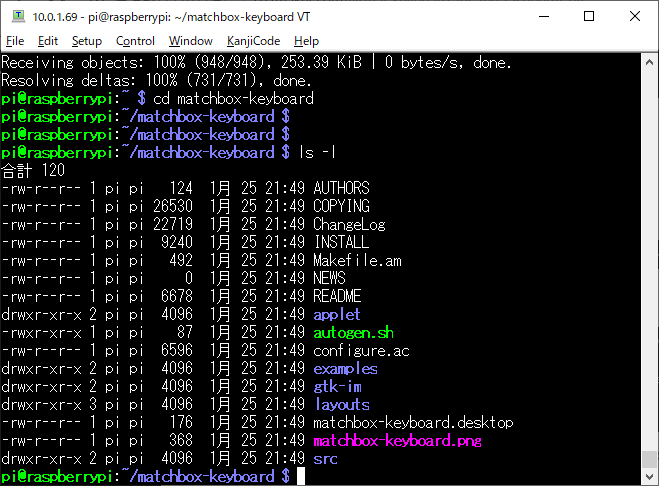Click the scrollbar up arrow
659x486 pixels.
pos(649,63)
